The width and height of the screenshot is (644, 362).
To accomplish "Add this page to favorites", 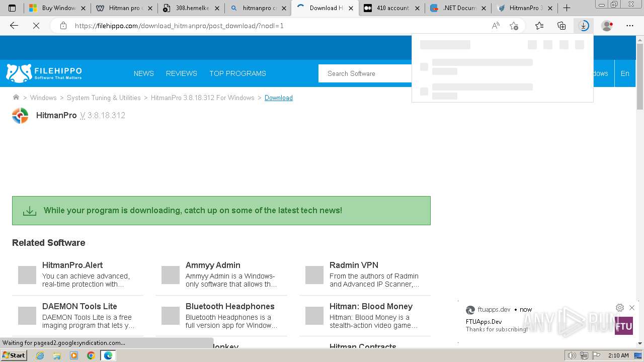I will (514, 26).
